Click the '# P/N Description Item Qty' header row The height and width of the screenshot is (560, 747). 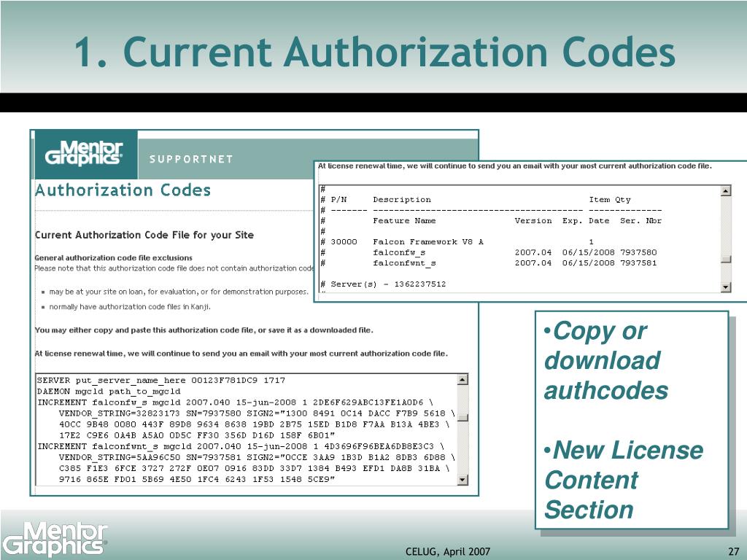(x=476, y=200)
